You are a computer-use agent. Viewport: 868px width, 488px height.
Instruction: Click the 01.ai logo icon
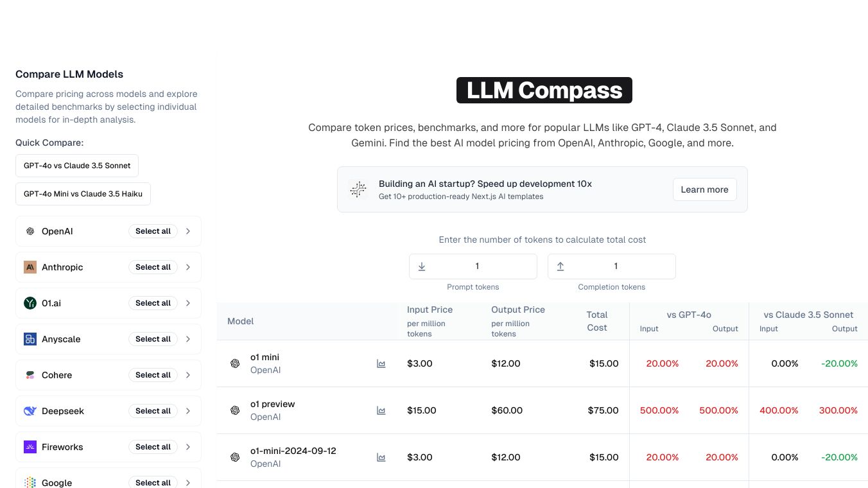click(x=30, y=303)
